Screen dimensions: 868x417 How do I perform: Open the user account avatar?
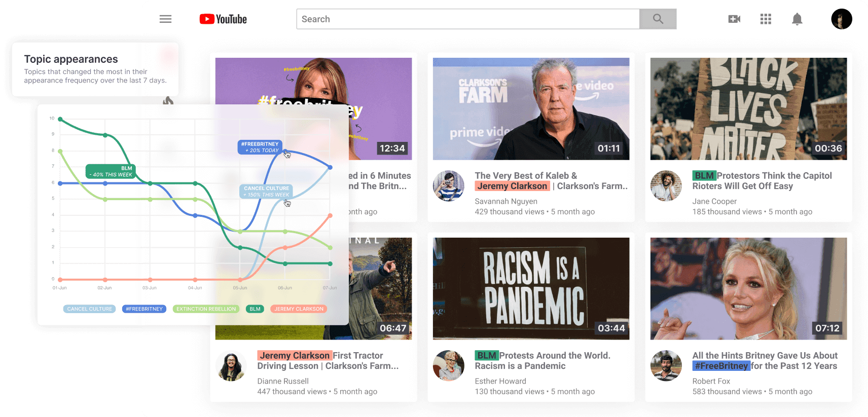click(841, 19)
